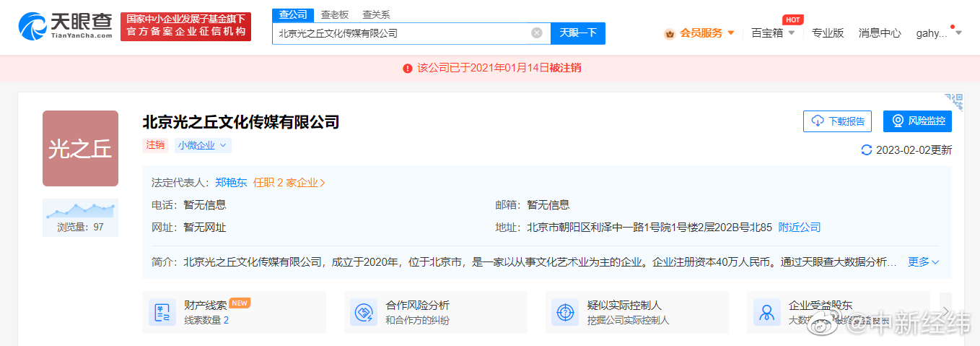Clear the search box text

click(537, 33)
